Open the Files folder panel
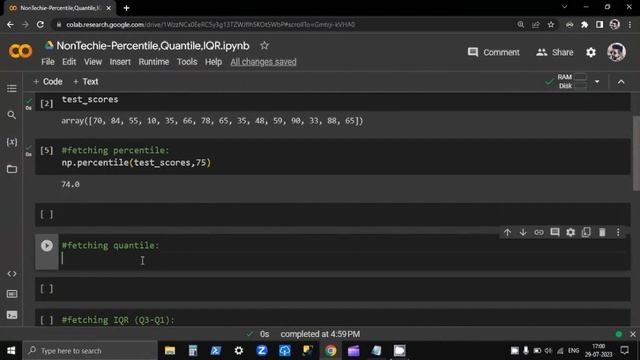640x360 pixels. 12,169
